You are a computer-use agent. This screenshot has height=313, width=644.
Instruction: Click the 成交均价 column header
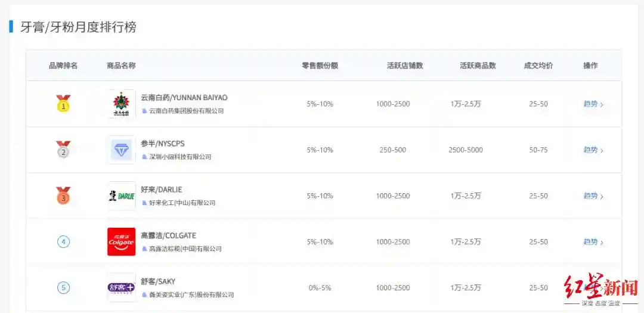pyautogui.click(x=538, y=66)
